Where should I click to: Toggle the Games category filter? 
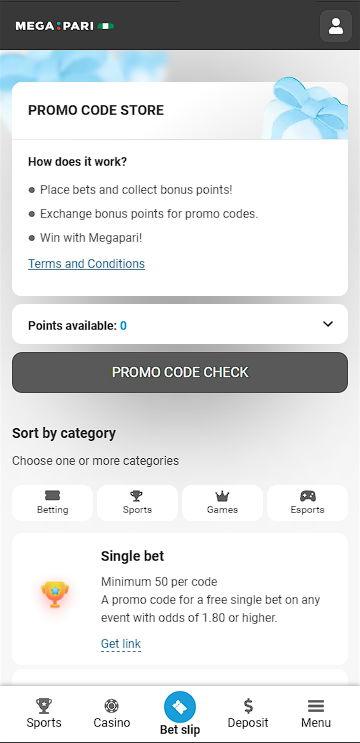tap(222, 503)
